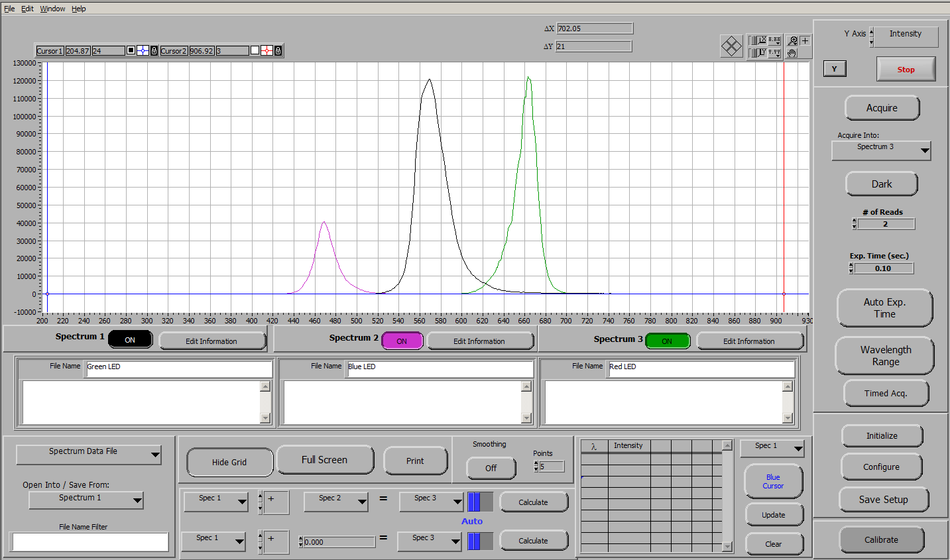Click Cursor1 blue crosshair style icon
950x560 pixels.
click(143, 51)
